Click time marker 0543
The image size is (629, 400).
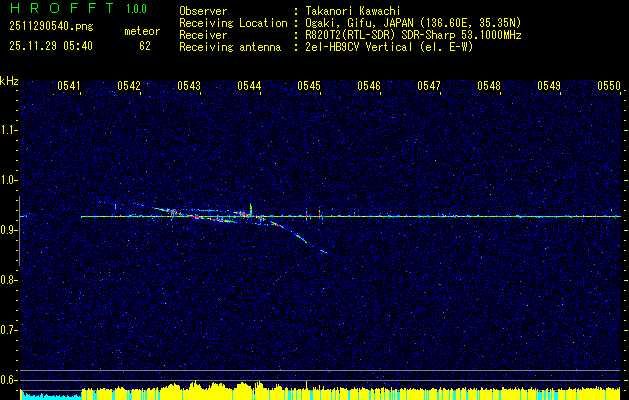[x=189, y=86]
